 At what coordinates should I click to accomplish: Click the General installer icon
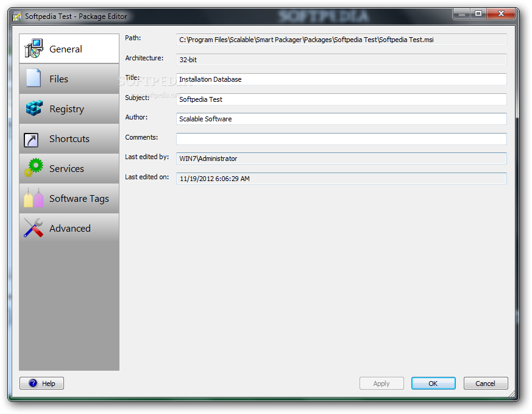click(34, 49)
